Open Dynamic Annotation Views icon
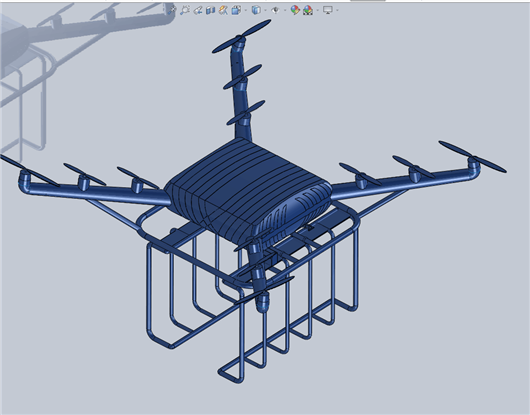 tap(223, 10)
